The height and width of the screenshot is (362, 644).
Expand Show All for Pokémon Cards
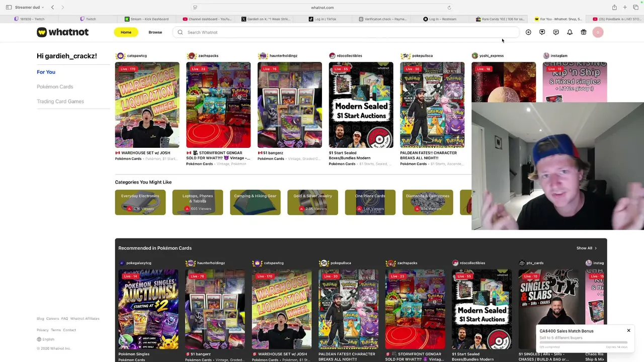[x=587, y=248]
